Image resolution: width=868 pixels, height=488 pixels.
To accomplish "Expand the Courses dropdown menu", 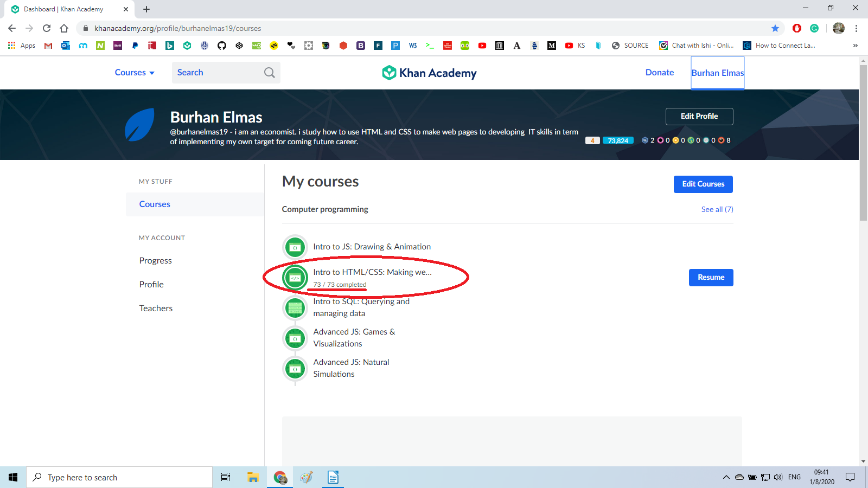I will coord(135,73).
